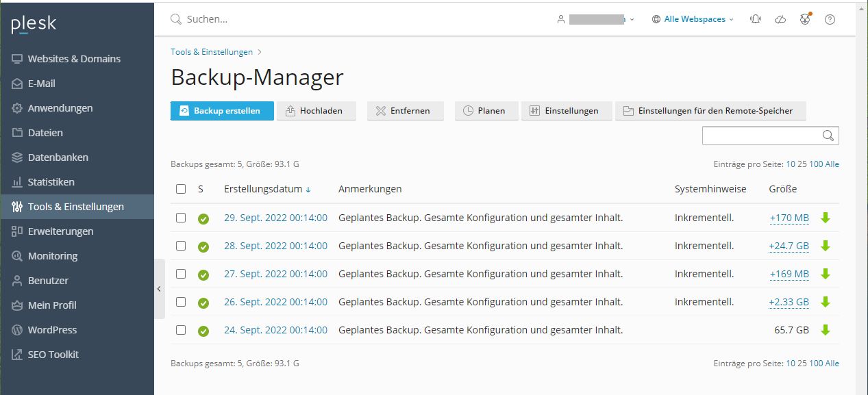Open the cloud icon in header

click(x=780, y=19)
